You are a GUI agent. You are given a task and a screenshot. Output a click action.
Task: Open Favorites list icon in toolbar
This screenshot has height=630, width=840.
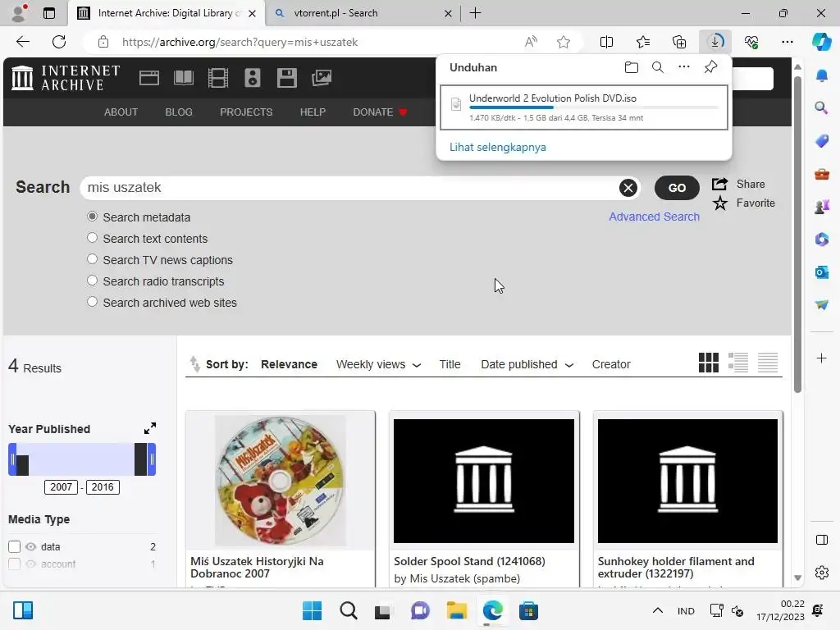[x=643, y=42]
